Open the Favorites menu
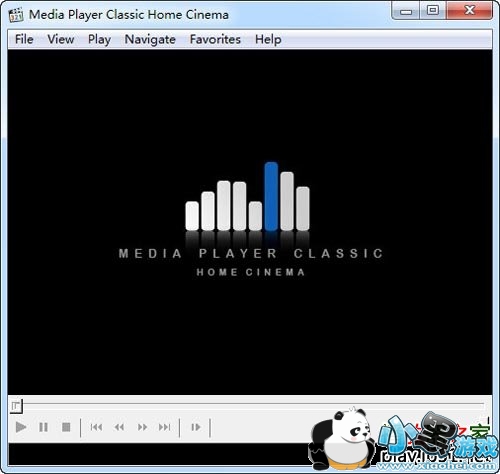 (215, 39)
